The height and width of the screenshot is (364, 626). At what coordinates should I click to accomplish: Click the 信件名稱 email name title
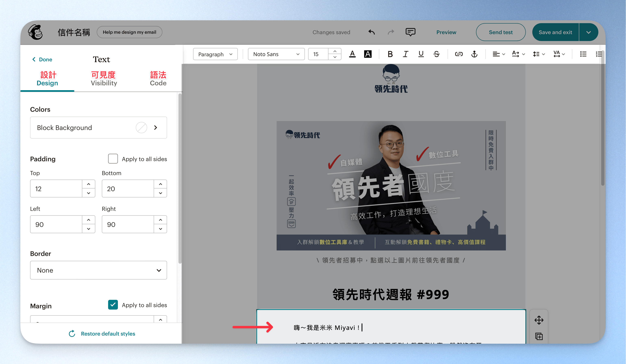point(74,32)
